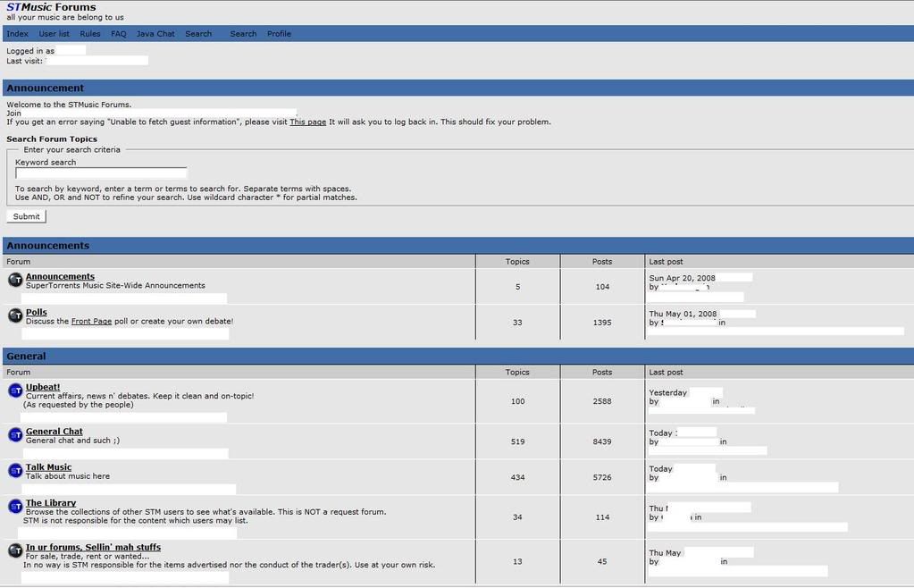The width and height of the screenshot is (914, 588).
Task: Click the blue icon next to Upbeat!
Action: click(15, 391)
